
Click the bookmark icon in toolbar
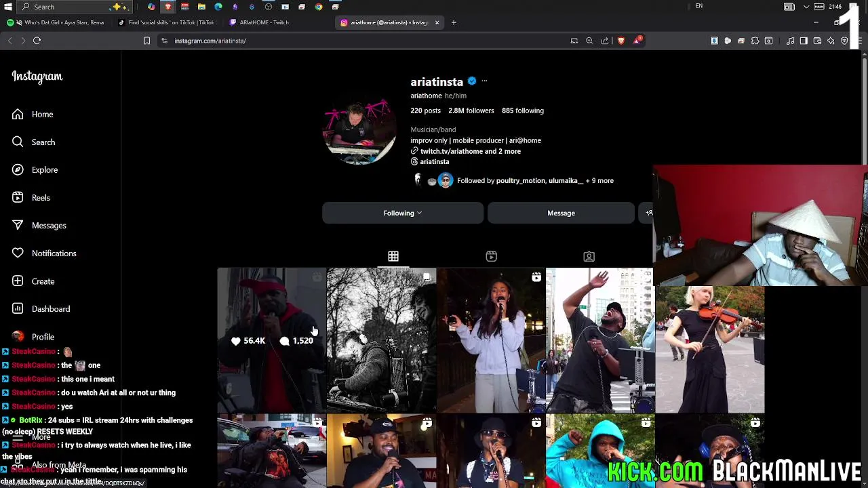[146, 41]
